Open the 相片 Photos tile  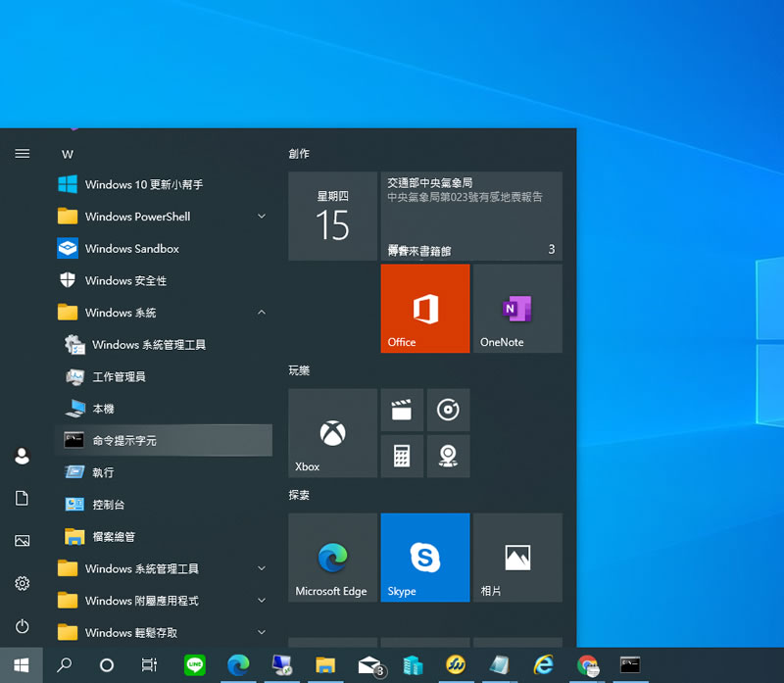(517, 558)
